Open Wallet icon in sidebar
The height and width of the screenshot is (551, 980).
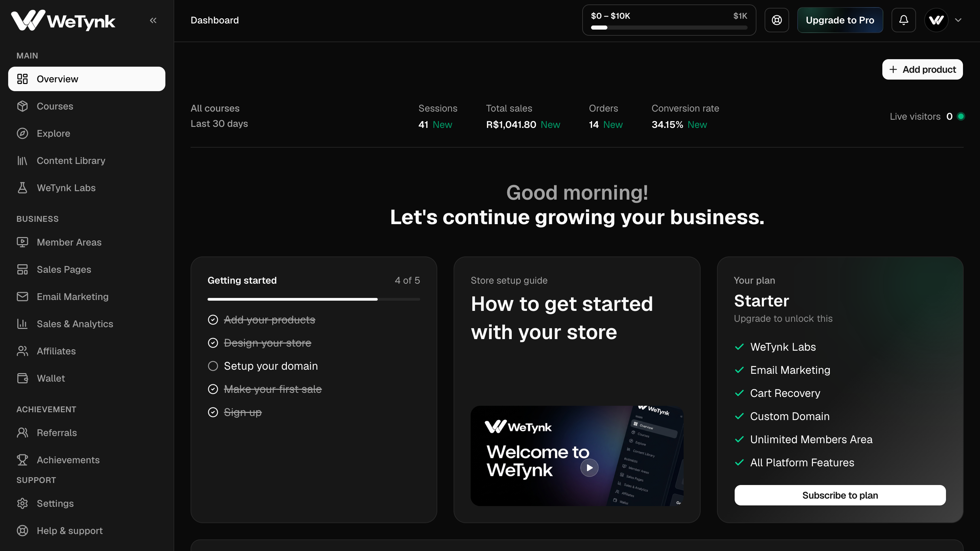coord(22,378)
